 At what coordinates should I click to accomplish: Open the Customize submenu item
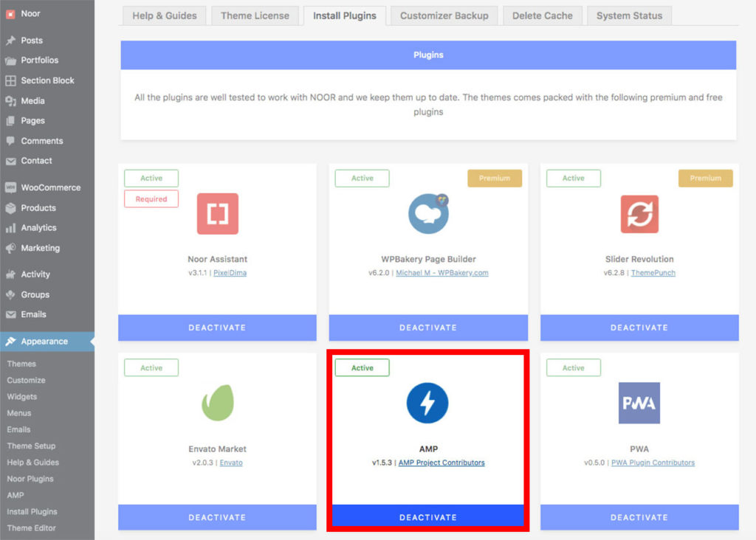(26, 380)
